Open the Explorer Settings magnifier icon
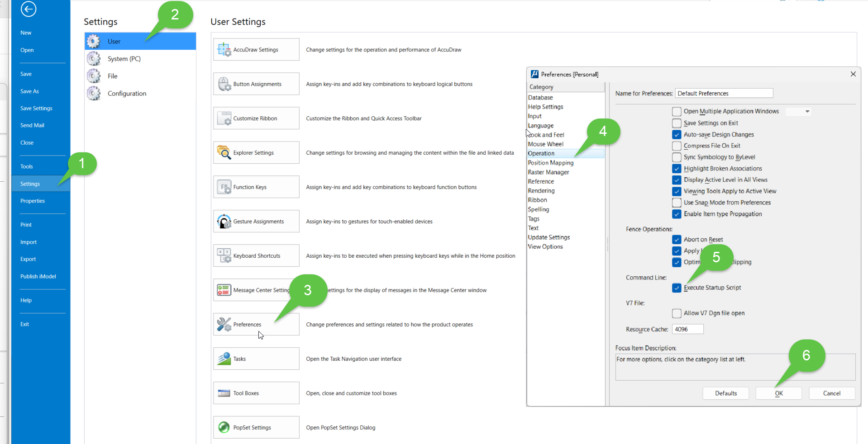The height and width of the screenshot is (444, 868). (x=224, y=153)
